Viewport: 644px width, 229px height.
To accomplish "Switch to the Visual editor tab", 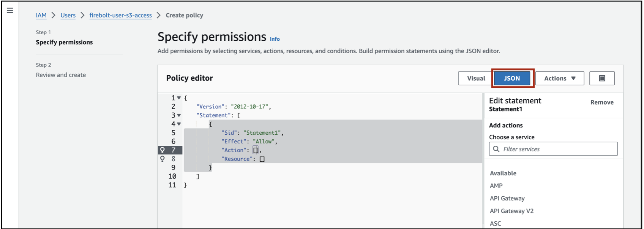I will [x=476, y=78].
